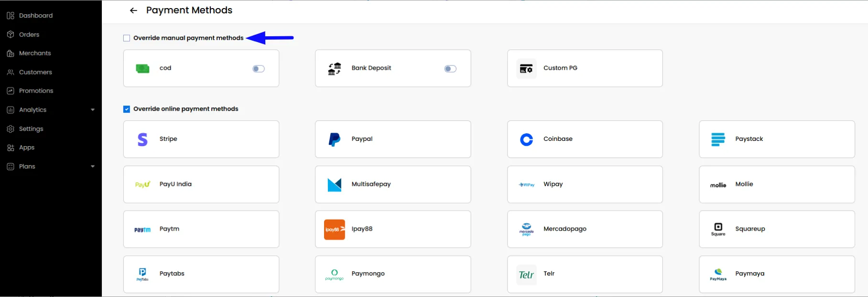This screenshot has width=868, height=297.
Task: Click the Custom PG card icon
Action: (526, 69)
